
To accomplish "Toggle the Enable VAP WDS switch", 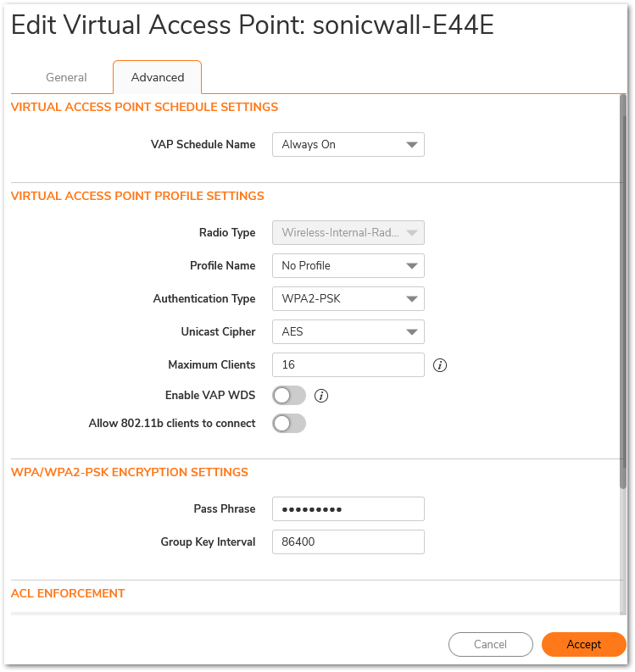I will pos(289,396).
